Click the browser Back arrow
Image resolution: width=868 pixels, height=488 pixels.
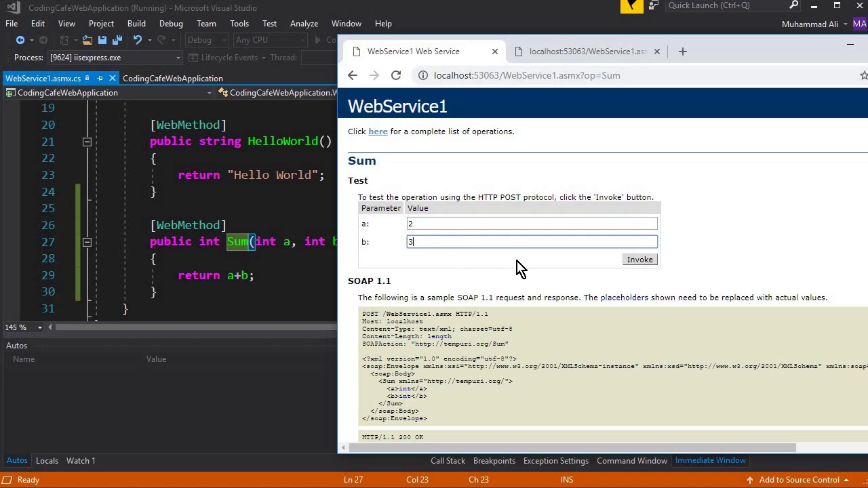(353, 75)
